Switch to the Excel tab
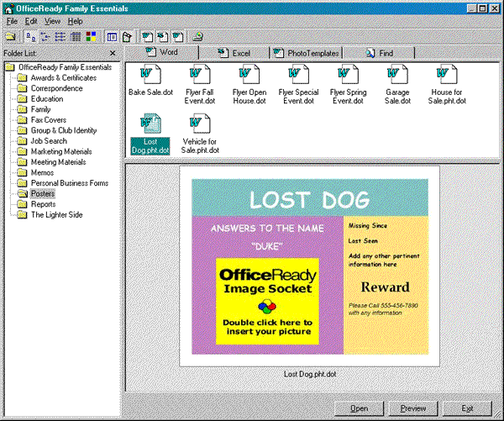Viewport: 504px width, 421px height. [x=234, y=53]
